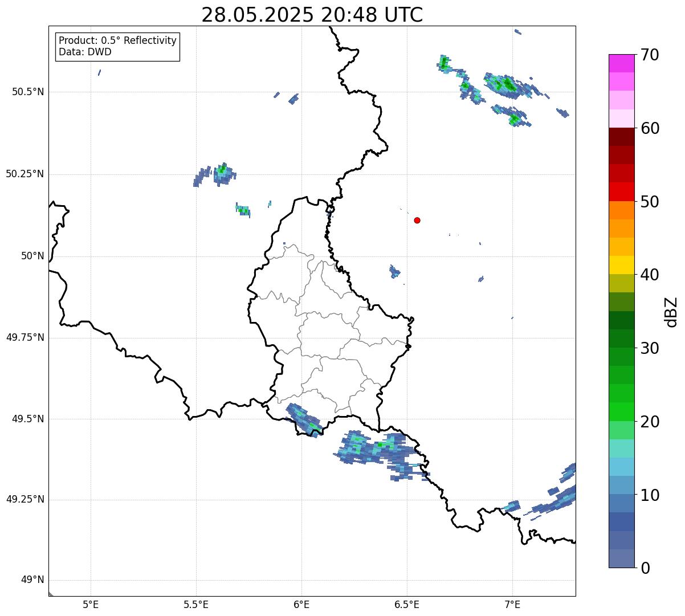
Task: Click the 'Data: DWD' label
Action: coord(85,52)
